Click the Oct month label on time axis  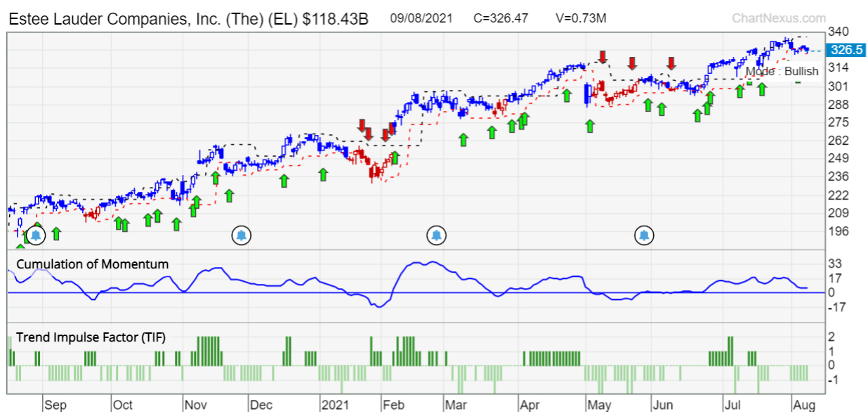coord(123,405)
